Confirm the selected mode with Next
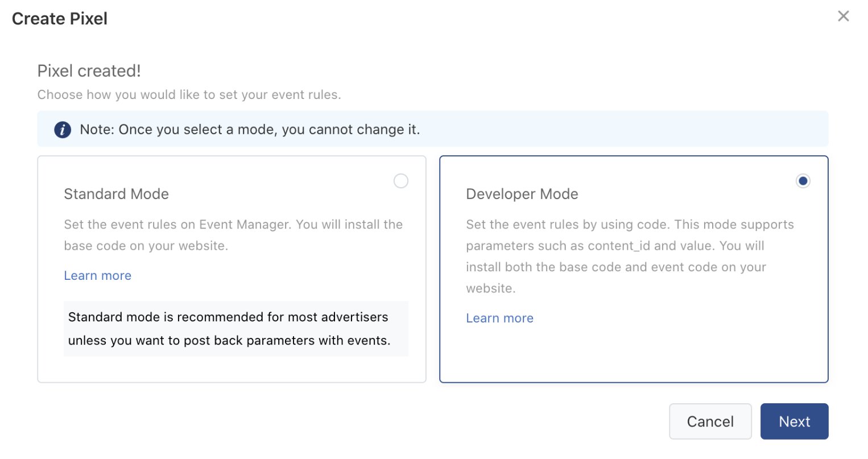The height and width of the screenshot is (459, 868). 794,421
